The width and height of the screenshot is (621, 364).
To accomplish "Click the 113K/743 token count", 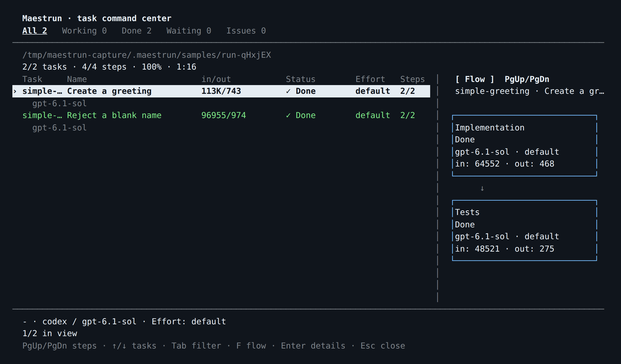I will [221, 91].
